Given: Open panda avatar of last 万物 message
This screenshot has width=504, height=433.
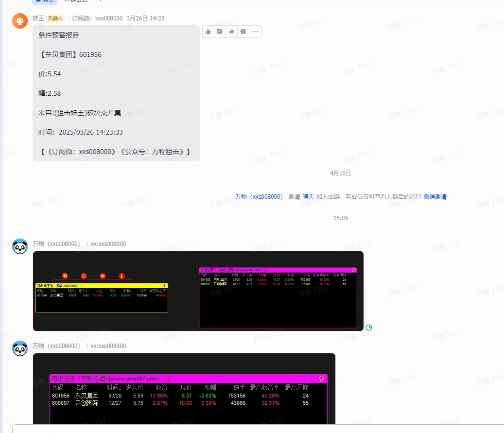Looking at the screenshot, I should point(20,348).
